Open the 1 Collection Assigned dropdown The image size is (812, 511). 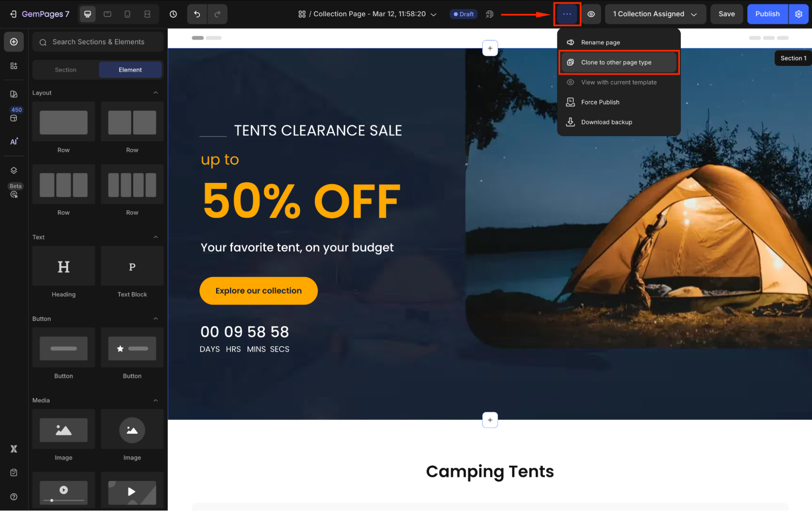coord(655,14)
